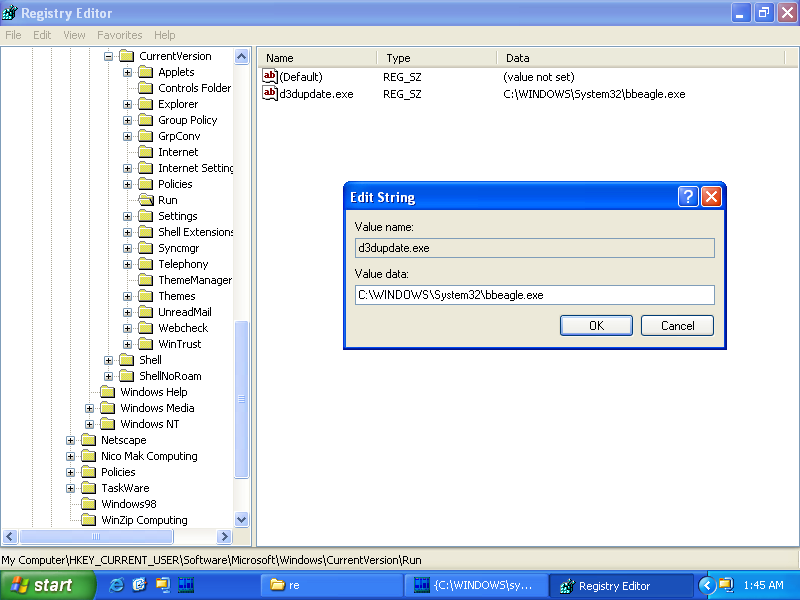800x600 pixels.
Task: Click the network computers tray icon
Action: point(726,585)
